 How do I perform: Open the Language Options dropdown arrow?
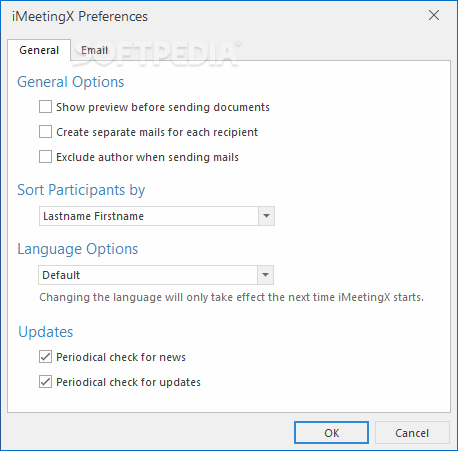(265, 275)
